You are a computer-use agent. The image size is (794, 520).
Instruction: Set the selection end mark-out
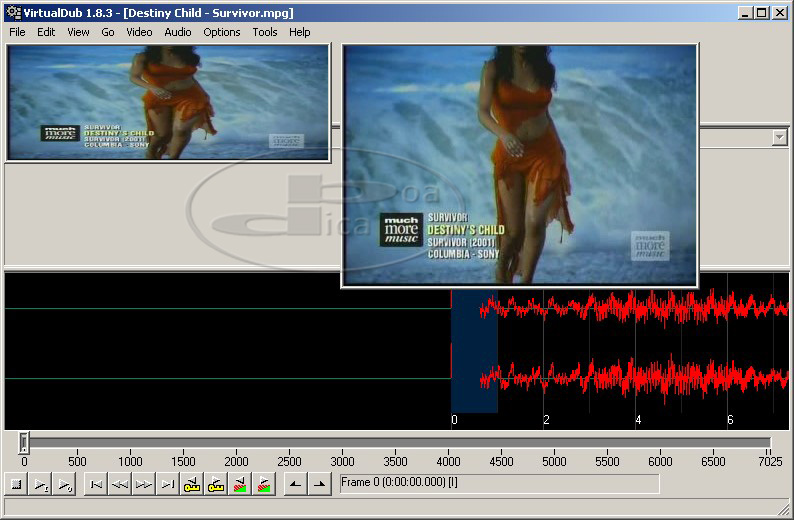pos(319,485)
